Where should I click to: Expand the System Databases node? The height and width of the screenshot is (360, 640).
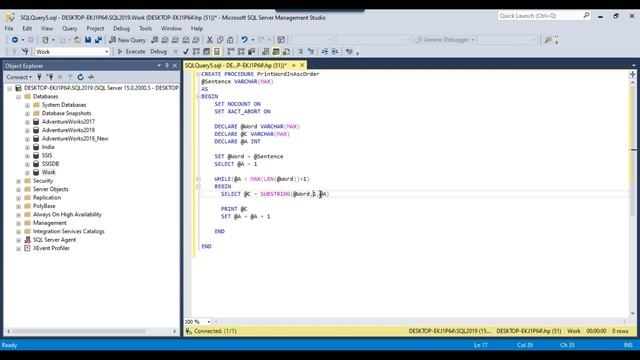click(x=27, y=105)
